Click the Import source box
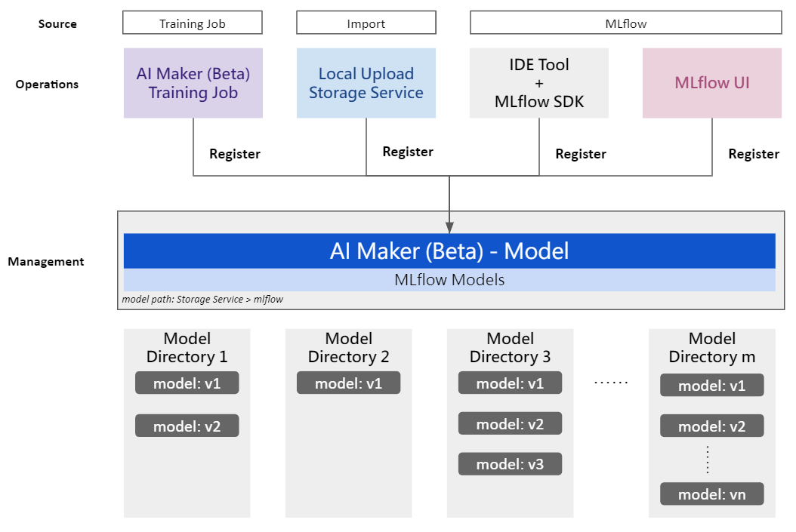 (366, 23)
